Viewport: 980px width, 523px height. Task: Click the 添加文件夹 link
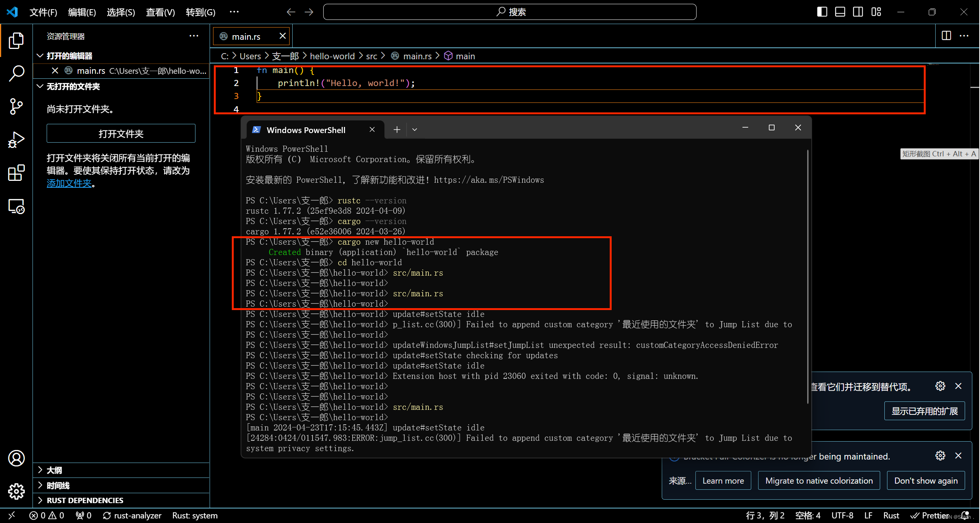pos(69,183)
